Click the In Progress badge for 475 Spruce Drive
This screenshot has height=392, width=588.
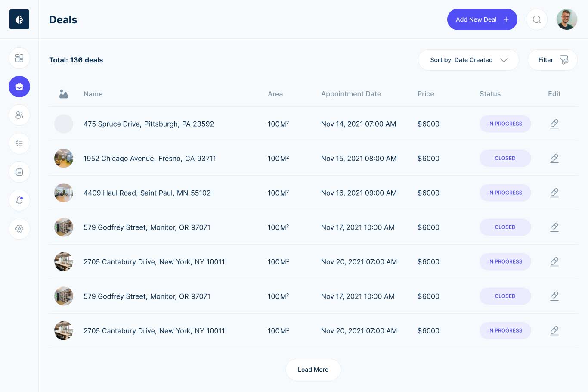click(x=505, y=124)
